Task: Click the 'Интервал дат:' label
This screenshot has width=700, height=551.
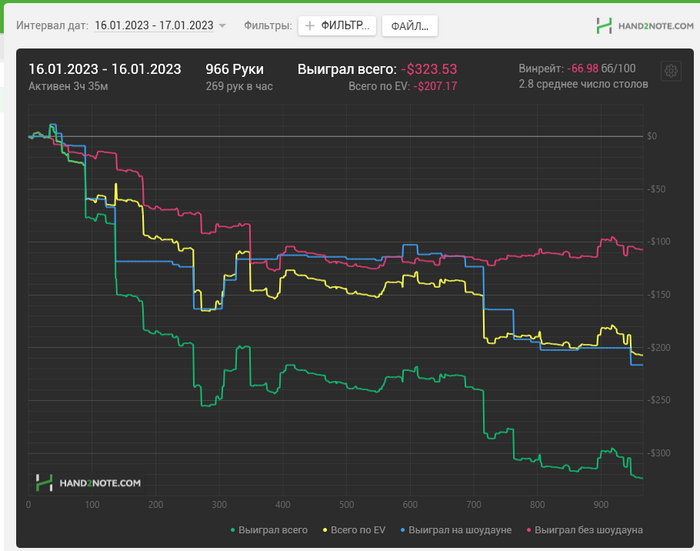Action: 52,25
